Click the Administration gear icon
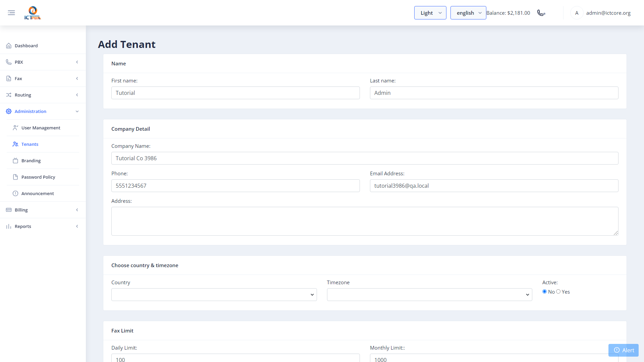Viewport: 644px width, 362px height. (9, 111)
